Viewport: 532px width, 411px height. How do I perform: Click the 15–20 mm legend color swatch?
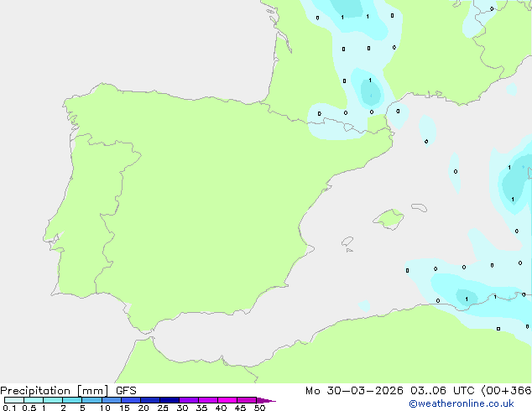pos(131,400)
